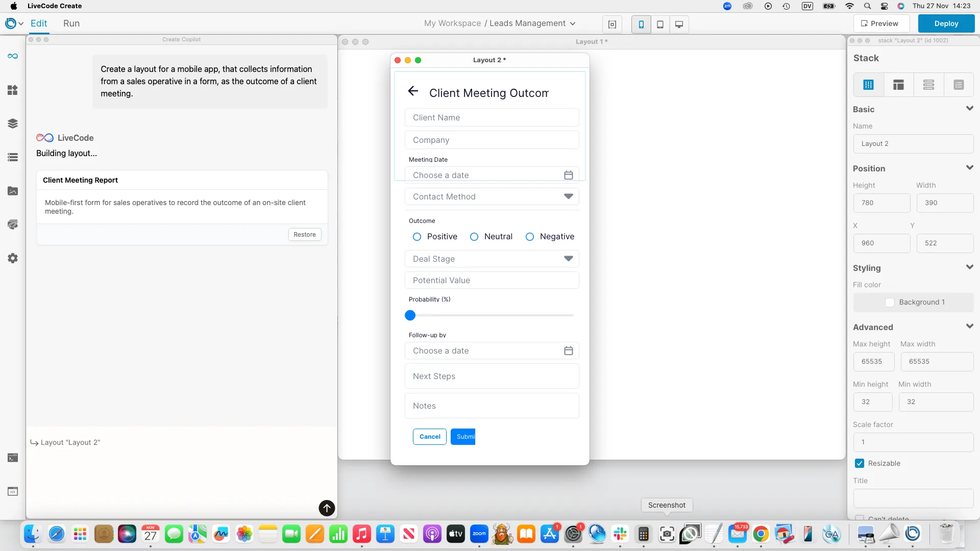980x551 pixels.
Task: Click the Deploy button
Action: coord(946,23)
